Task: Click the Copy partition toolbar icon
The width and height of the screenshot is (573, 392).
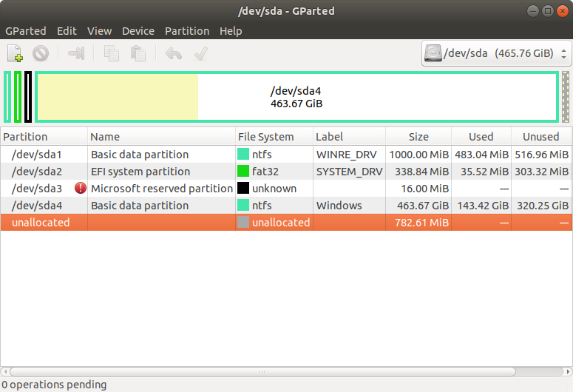Action: pyautogui.click(x=112, y=53)
